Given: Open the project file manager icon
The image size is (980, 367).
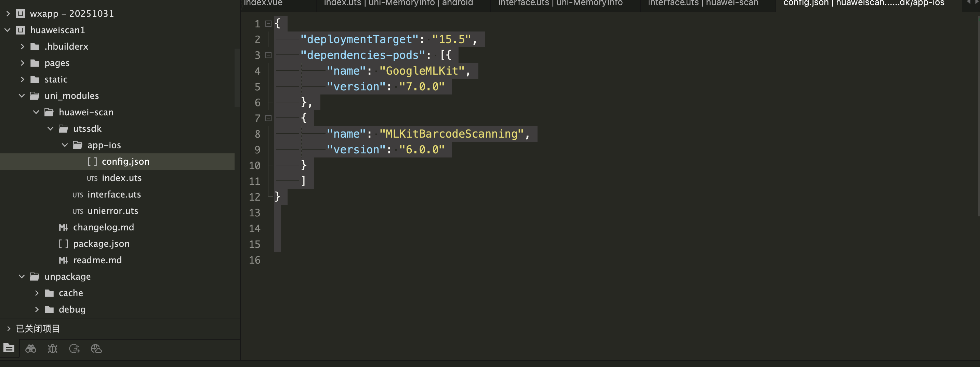Looking at the screenshot, I should (x=9, y=348).
